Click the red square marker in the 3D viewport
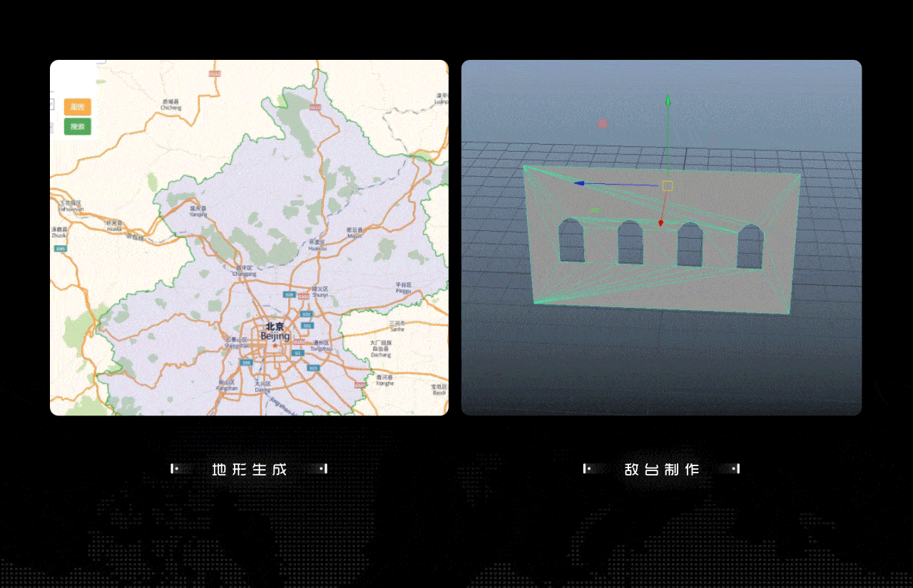The width and height of the screenshot is (913, 588). click(x=603, y=123)
